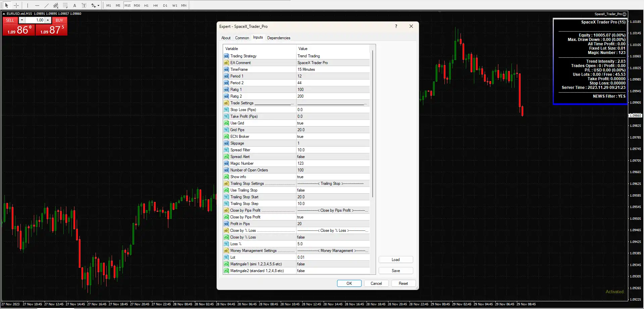Click the icon beside TimeFrame variable

coord(226,69)
